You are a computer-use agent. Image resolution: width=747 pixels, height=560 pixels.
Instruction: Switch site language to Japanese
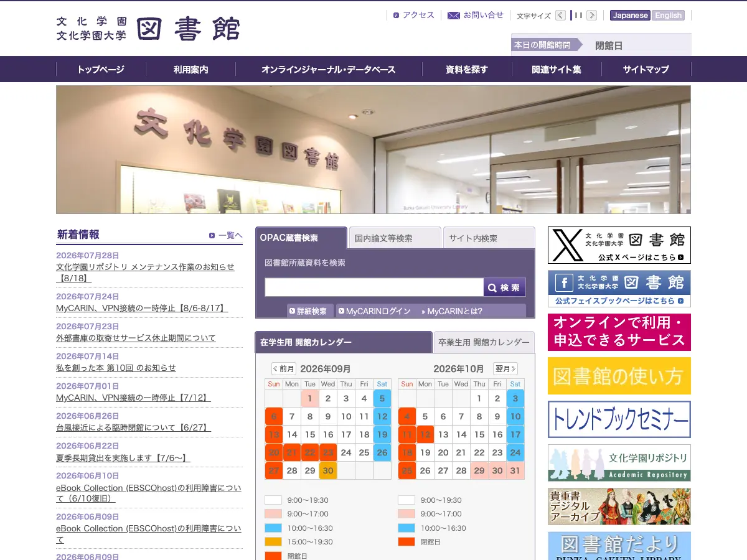(x=630, y=16)
